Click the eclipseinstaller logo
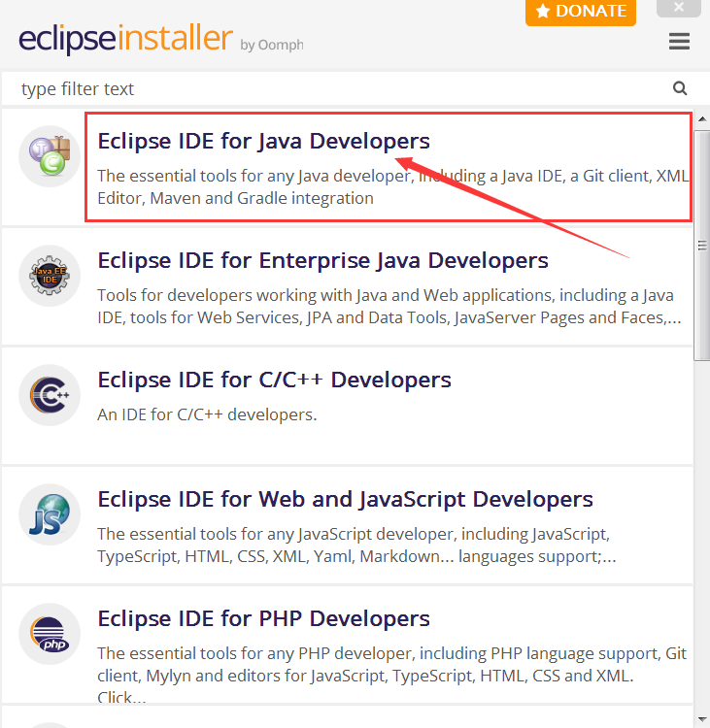The image size is (710, 728). 125,39
